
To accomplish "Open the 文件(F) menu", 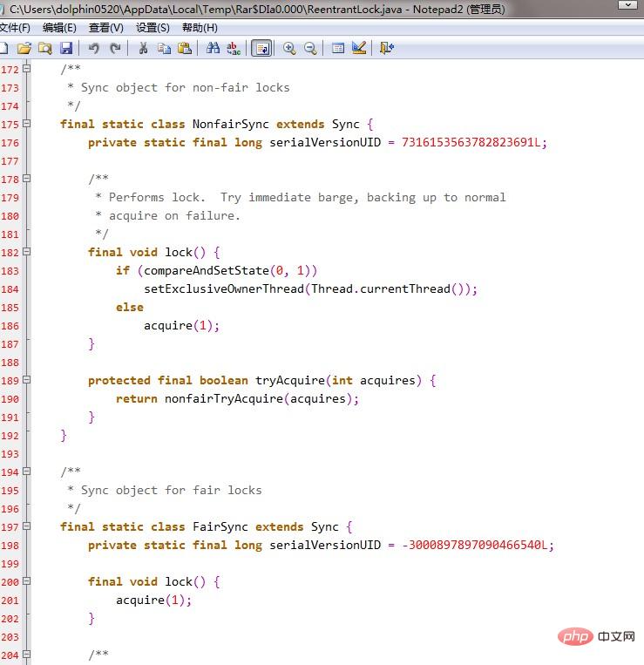I will [15, 28].
